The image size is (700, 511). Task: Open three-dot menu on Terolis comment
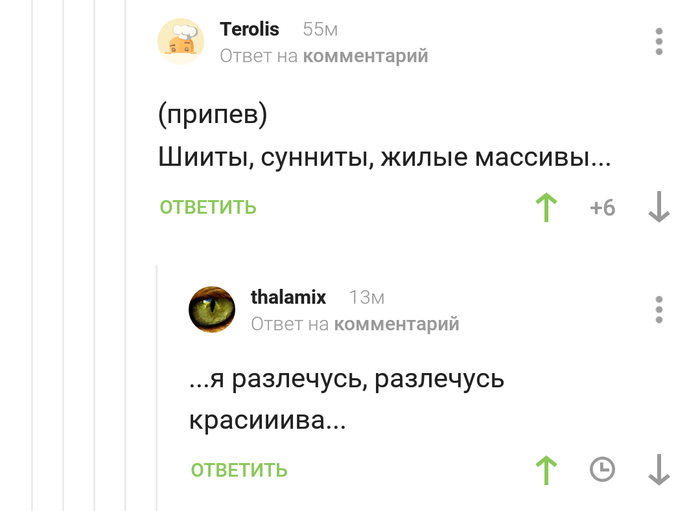(658, 42)
